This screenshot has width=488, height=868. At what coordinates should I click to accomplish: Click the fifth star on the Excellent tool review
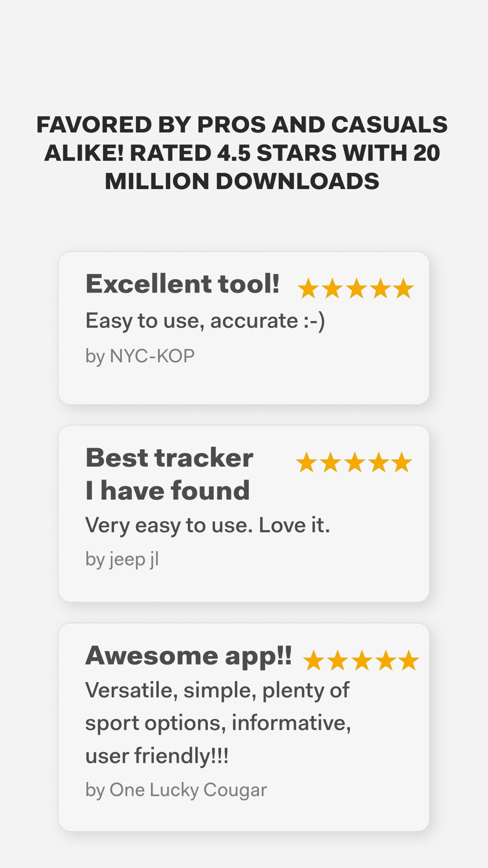pos(404,289)
